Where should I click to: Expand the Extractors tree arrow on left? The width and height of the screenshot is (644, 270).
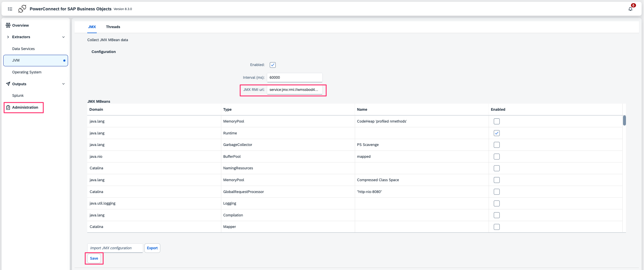pyautogui.click(x=8, y=37)
